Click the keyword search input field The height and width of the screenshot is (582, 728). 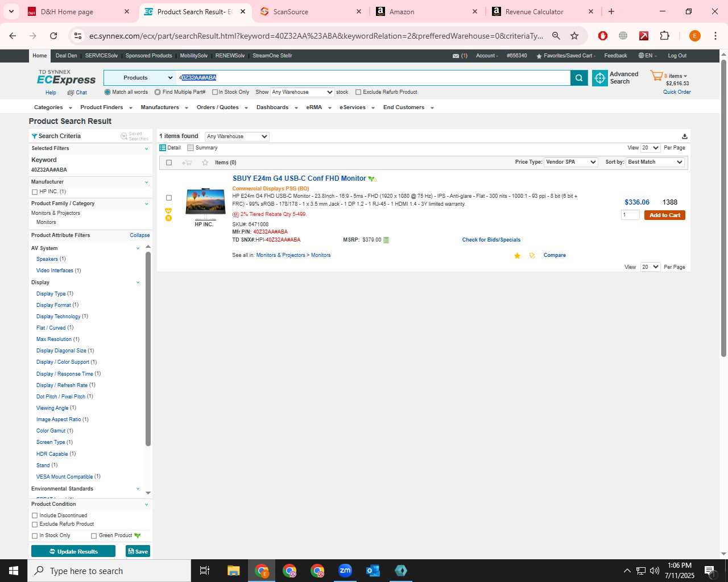click(373, 78)
